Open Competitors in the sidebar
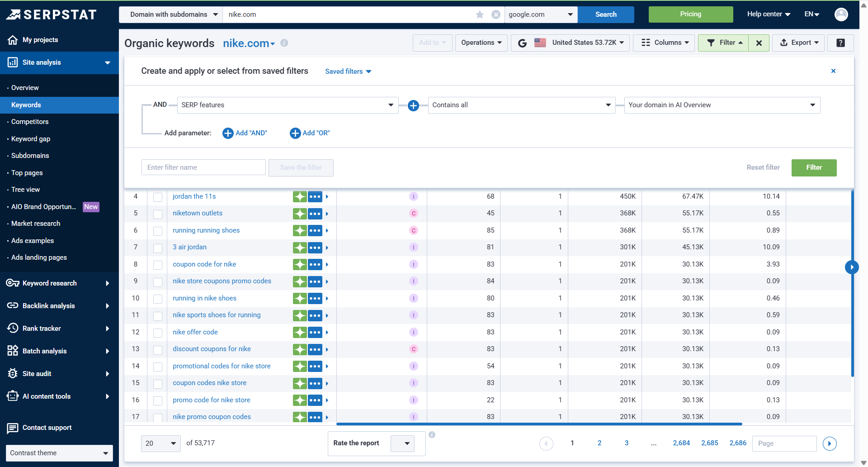Screen dimensions: 868x467 (30, 122)
